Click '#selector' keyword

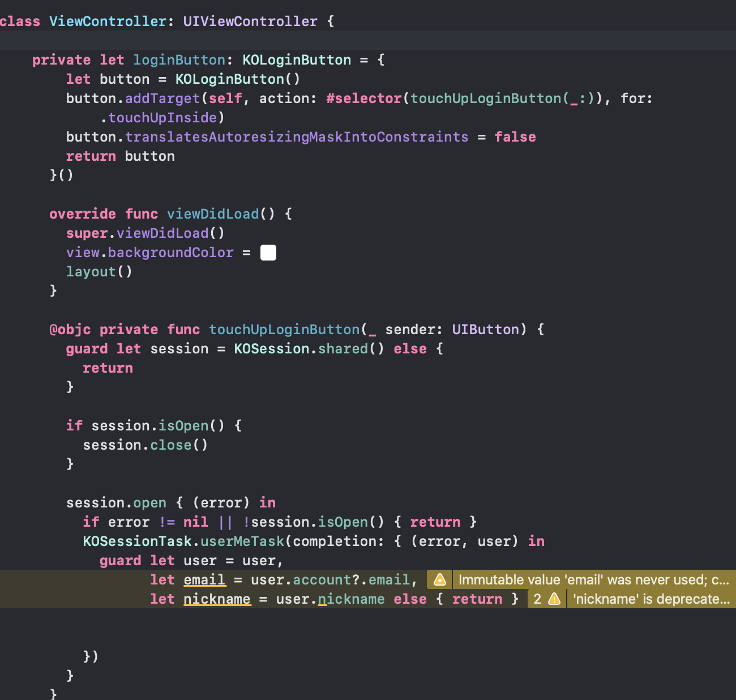[x=364, y=99]
